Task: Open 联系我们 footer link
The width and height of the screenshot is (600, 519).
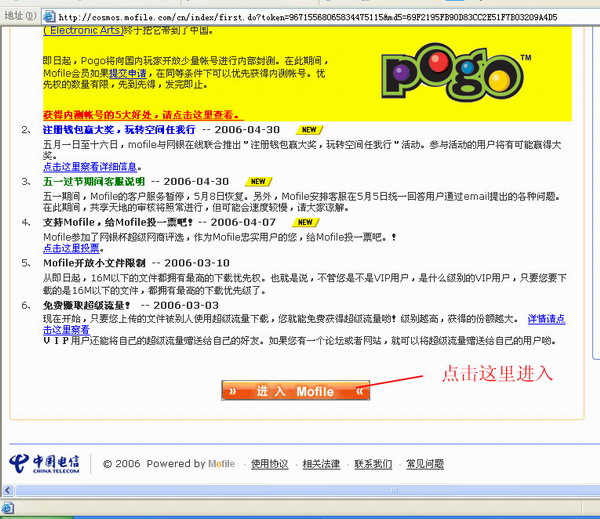Action: click(373, 464)
